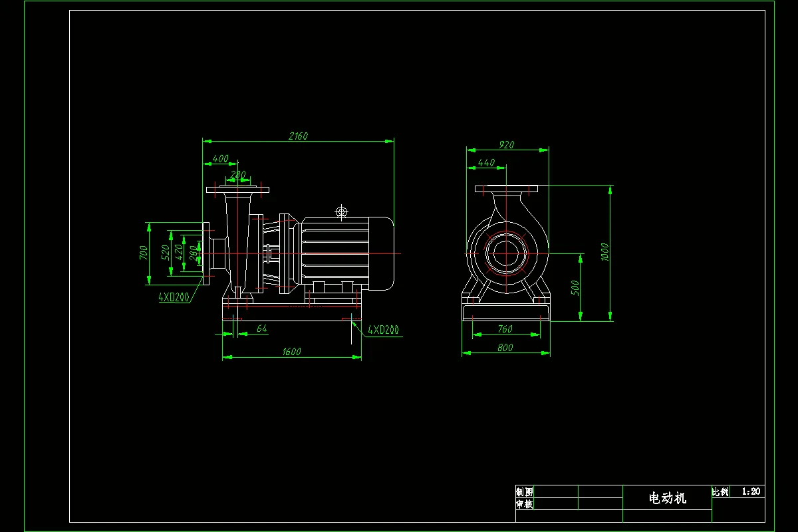Screen dimensions: 798x532
Task: Pick the 500 centerline height dimension
Action: tap(576, 287)
